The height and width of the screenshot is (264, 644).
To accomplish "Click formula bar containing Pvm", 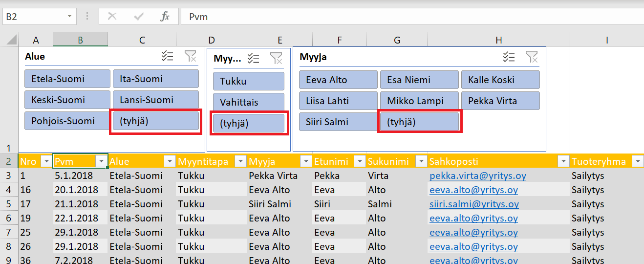I will (412, 16).
